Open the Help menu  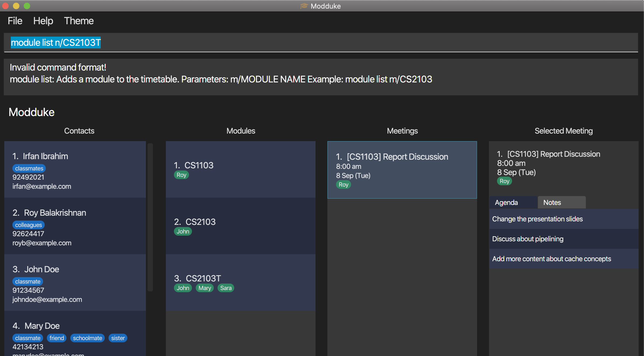tap(43, 21)
